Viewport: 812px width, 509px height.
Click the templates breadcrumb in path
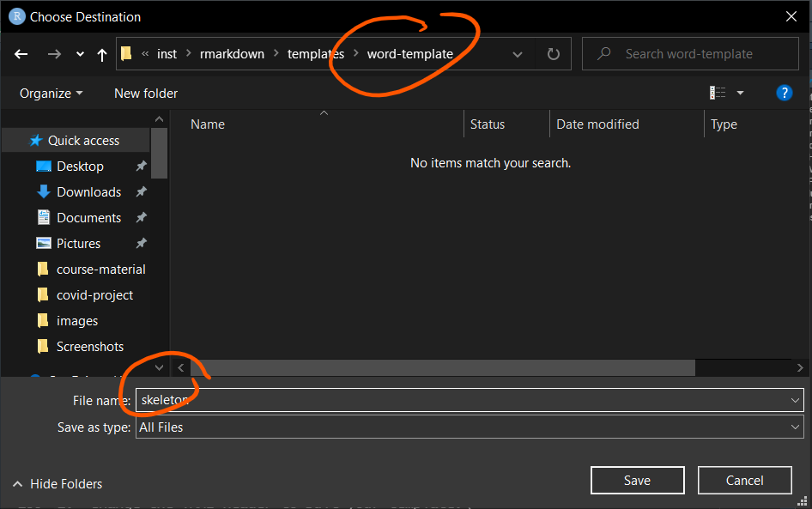tap(315, 54)
